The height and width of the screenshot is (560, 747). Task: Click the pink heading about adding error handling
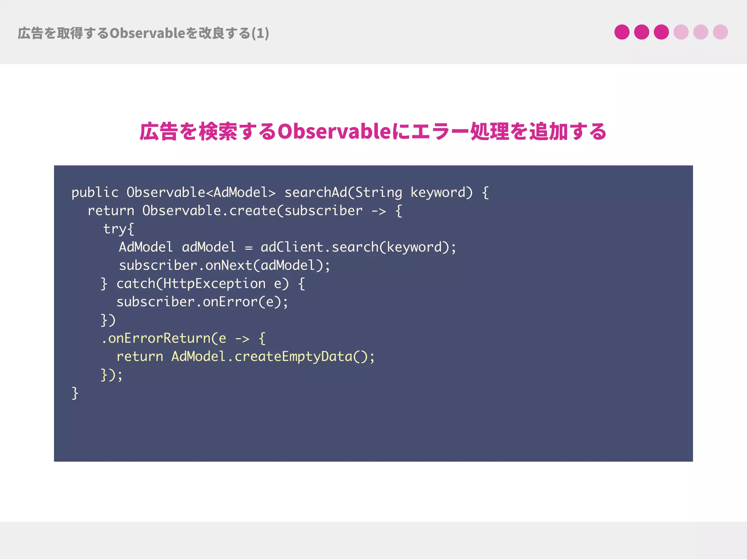(373, 131)
